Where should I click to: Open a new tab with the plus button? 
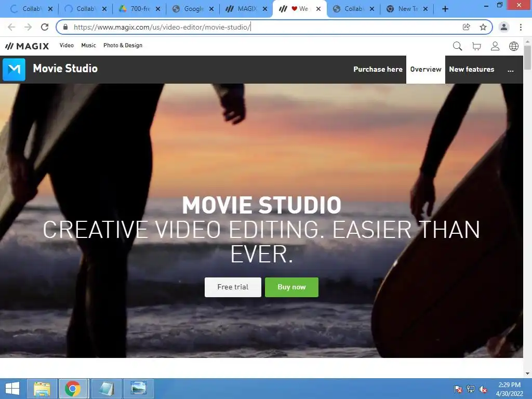point(445,9)
